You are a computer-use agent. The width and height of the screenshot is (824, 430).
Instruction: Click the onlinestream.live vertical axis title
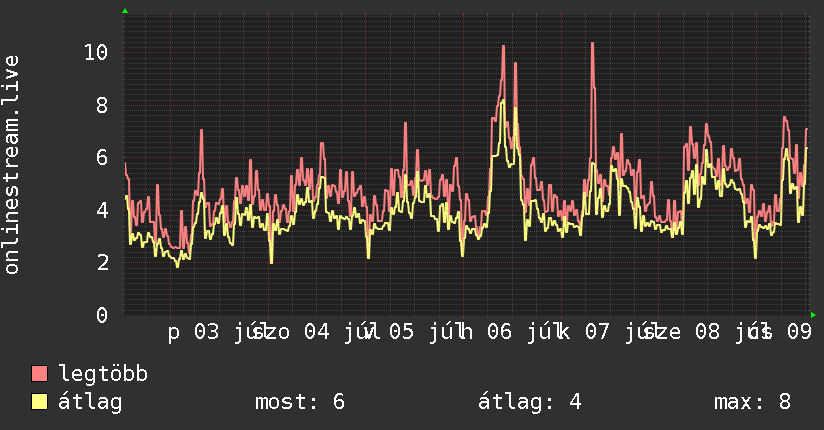(11, 165)
